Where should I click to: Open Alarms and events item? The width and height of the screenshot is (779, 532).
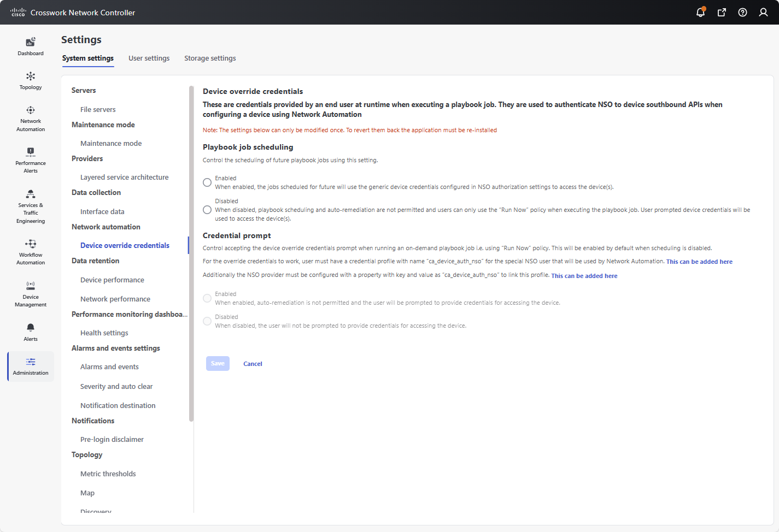click(109, 367)
